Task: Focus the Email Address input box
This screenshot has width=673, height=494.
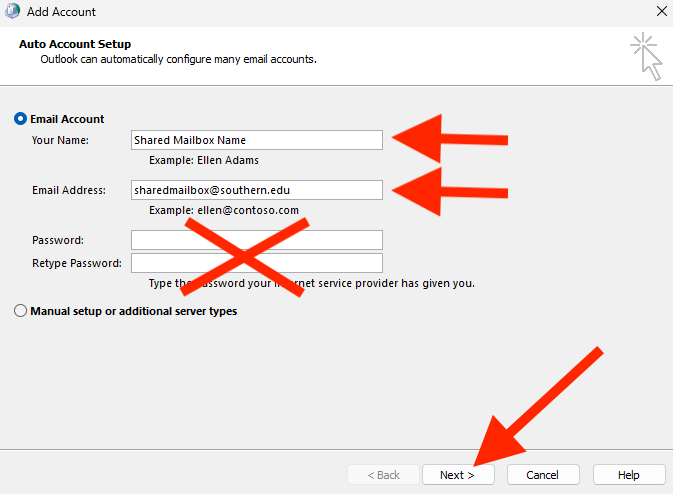Action: (x=256, y=190)
